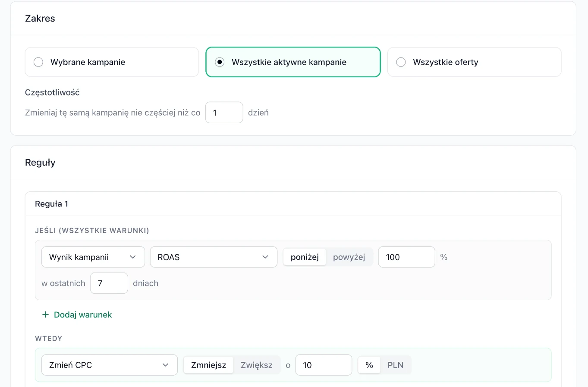Click the Reguła 1 header
This screenshot has height=387, width=588.
[x=51, y=204]
